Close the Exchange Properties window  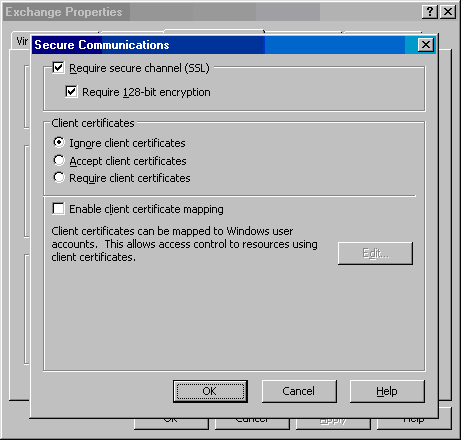click(448, 12)
